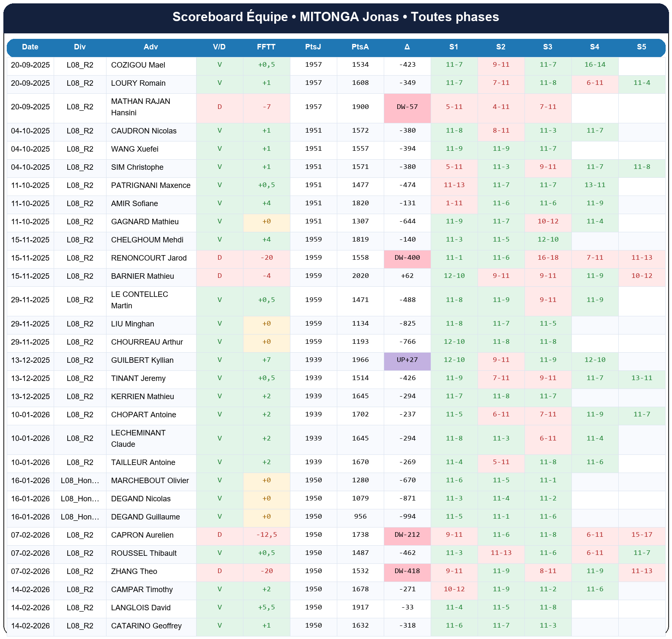Viewport: 672px width, 639px height.
Task: Select opponent RENONCOURT Jarod
Action: click(x=149, y=258)
